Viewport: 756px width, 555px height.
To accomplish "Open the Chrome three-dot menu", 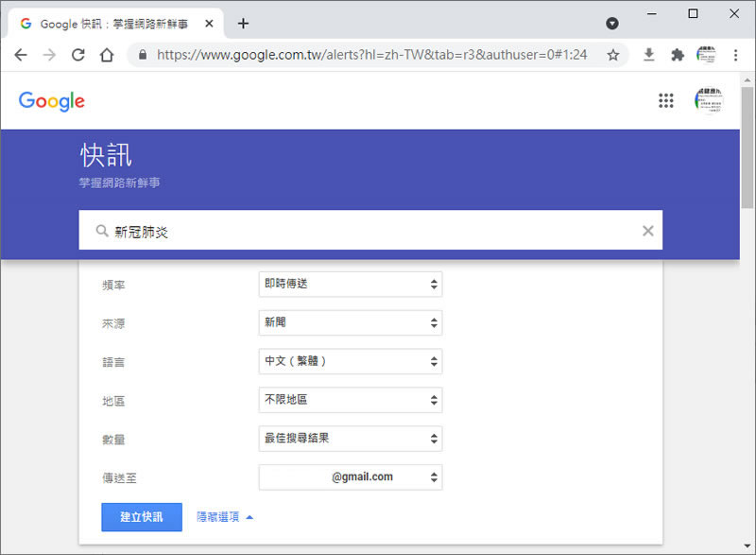I will pyautogui.click(x=735, y=55).
